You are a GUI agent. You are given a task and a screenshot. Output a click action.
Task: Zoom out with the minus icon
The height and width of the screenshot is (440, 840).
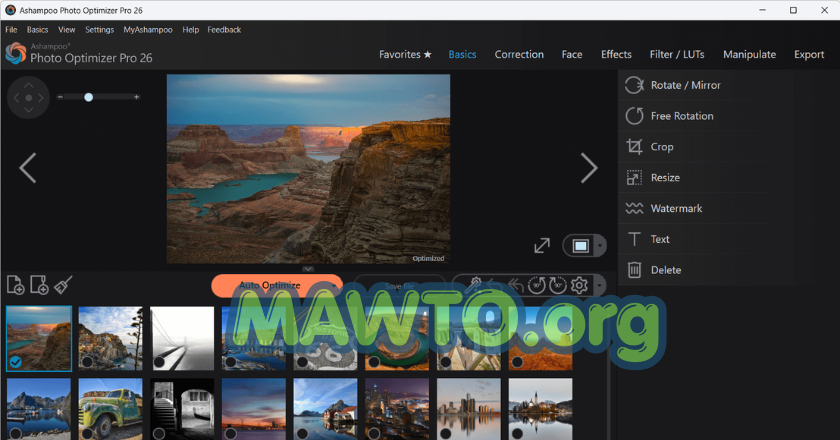pos(61,97)
